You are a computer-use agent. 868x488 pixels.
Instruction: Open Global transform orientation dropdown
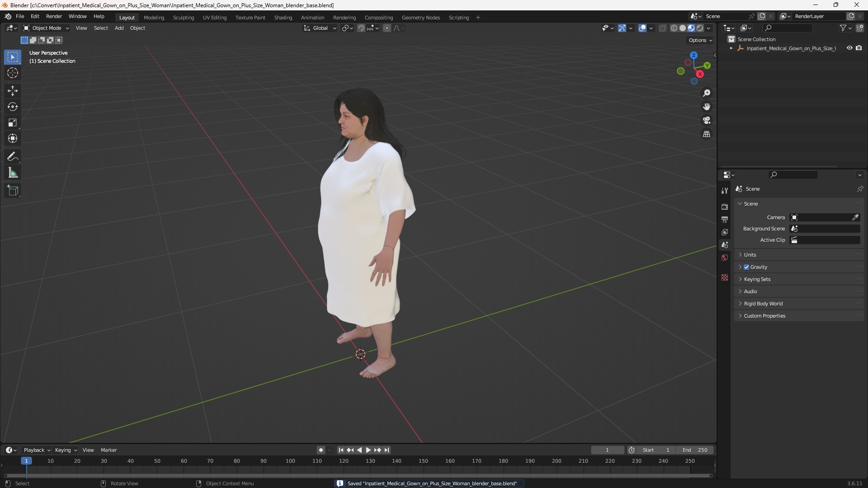point(320,28)
